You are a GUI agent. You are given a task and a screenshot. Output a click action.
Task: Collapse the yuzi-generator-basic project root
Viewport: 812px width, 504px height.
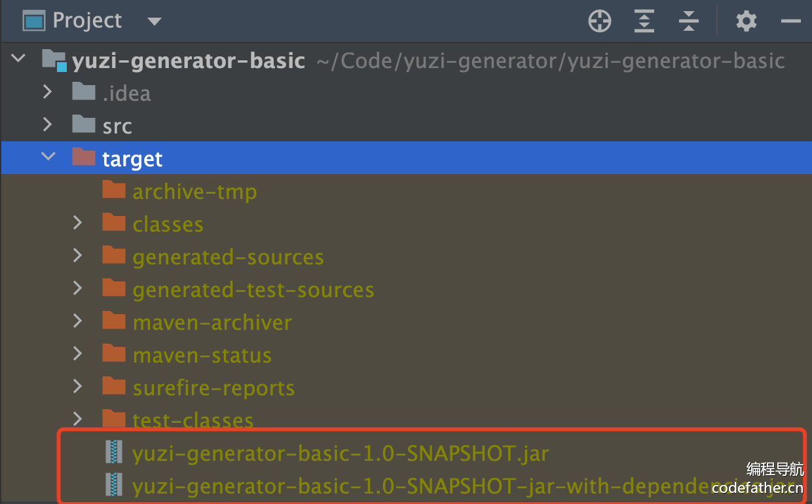pyautogui.click(x=18, y=59)
